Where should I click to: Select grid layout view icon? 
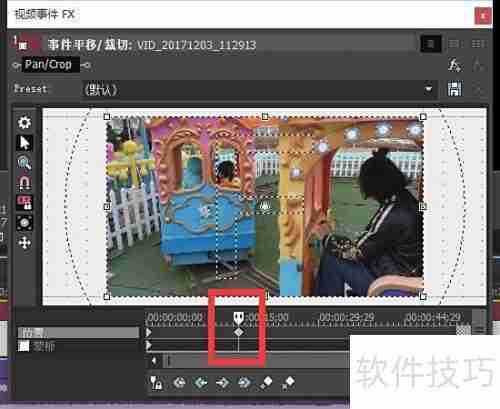(478, 44)
